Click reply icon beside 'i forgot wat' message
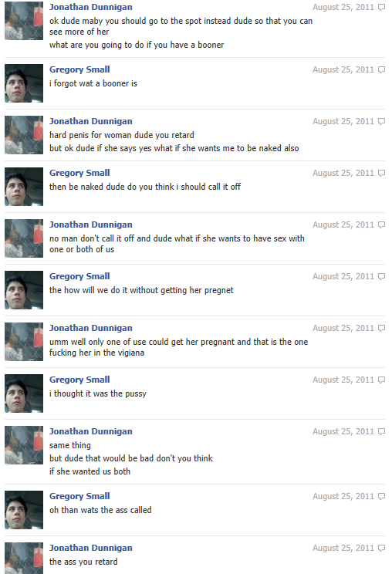392x574 pixels. point(381,70)
